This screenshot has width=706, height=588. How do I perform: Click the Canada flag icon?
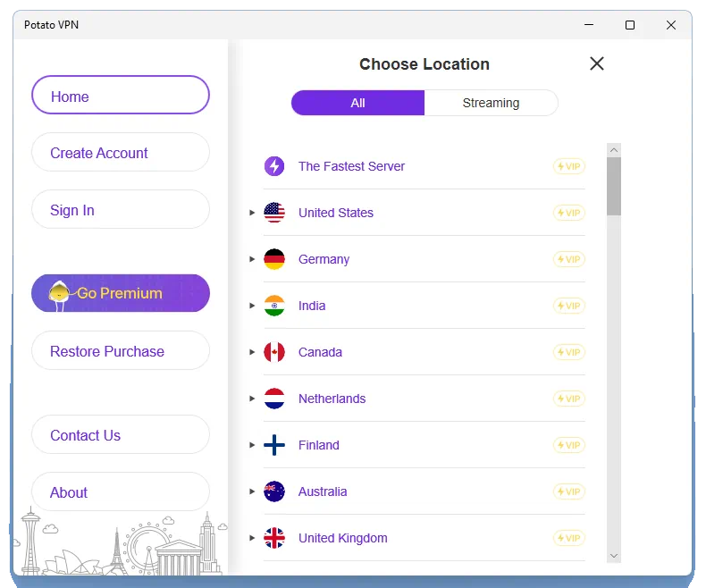(274, 352)
